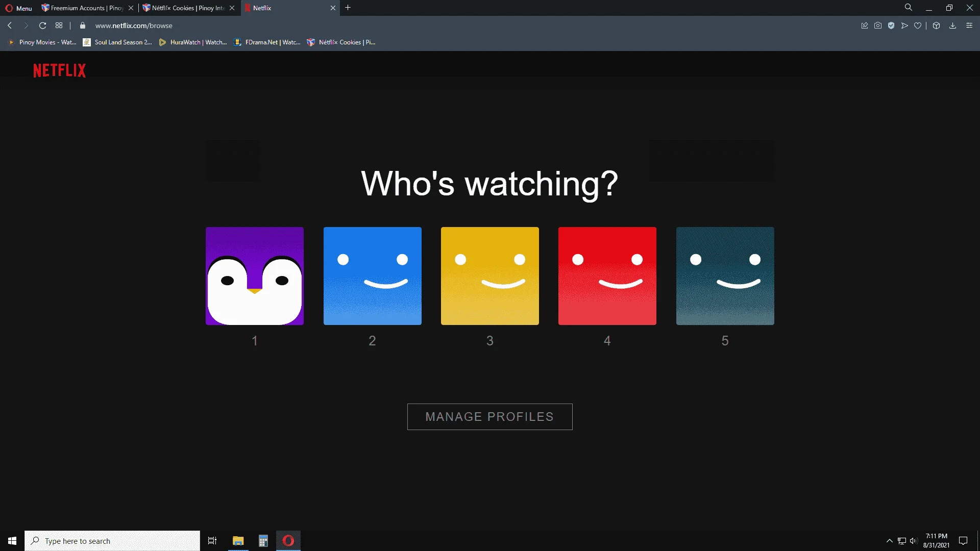Bookmark this page with the heart icon

click(x=918, y=26)
